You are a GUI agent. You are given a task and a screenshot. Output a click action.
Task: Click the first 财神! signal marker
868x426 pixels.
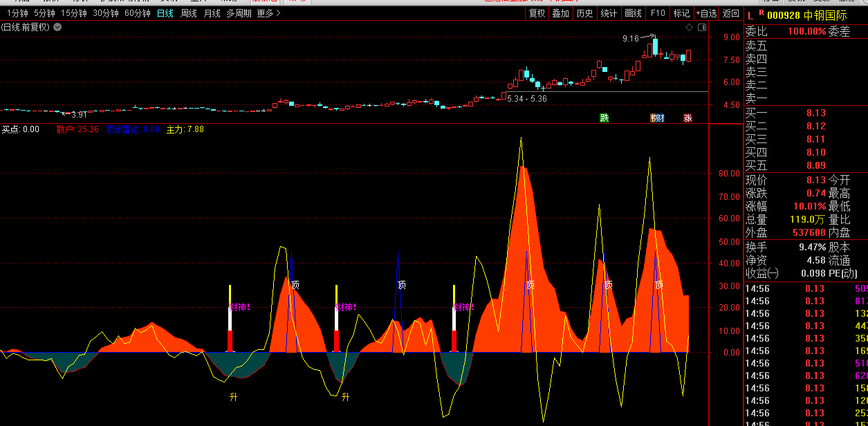(239, 307)
